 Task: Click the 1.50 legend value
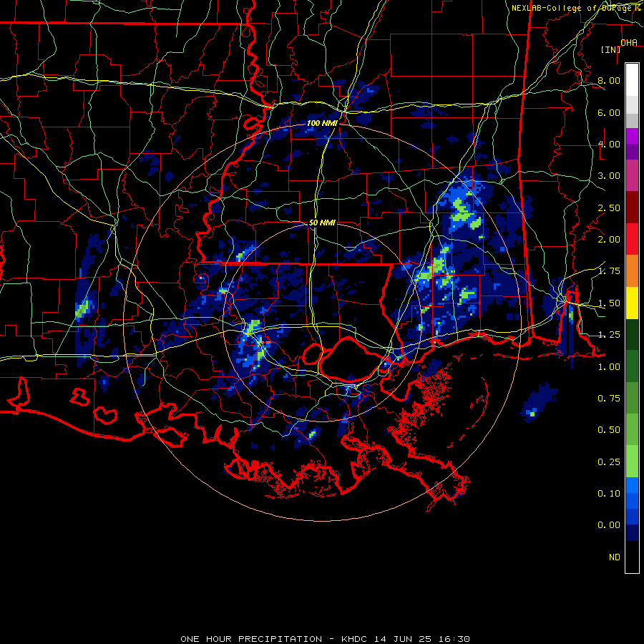609,303
